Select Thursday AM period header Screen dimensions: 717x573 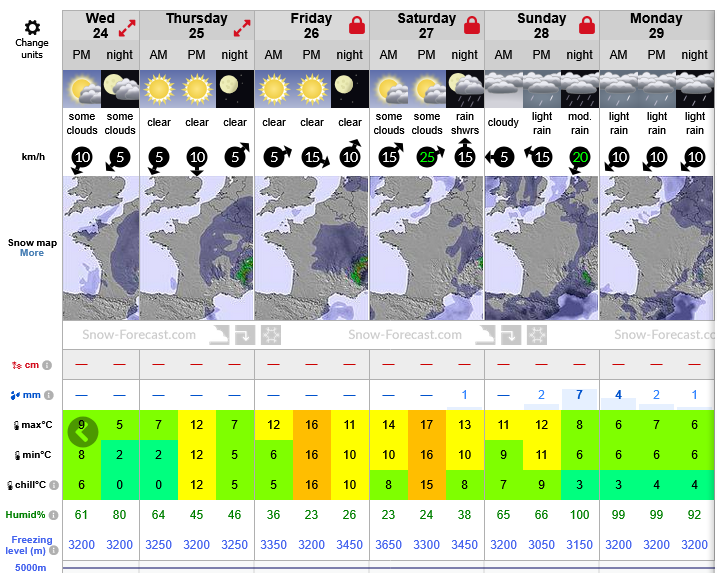[x=159, y=55]
